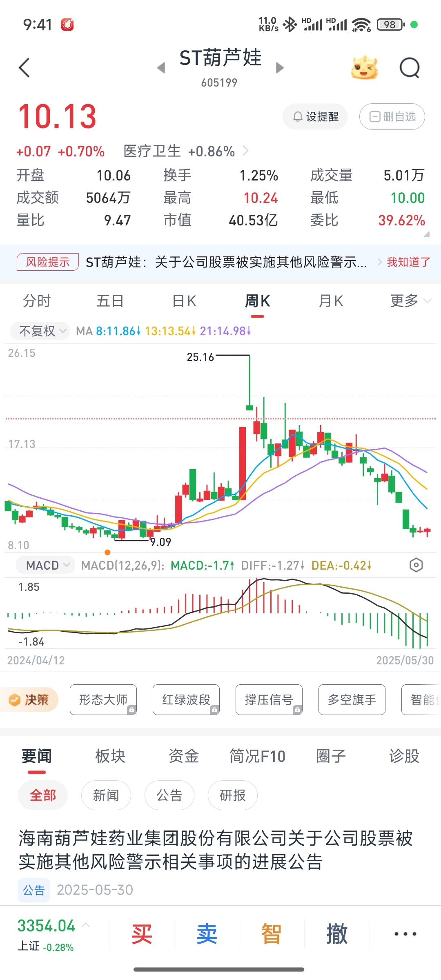Open the 简况F10 profile tab
Image resolution: width=441 pixels, height=980 pixels.
pyautogui.click(x=257, y=756)
